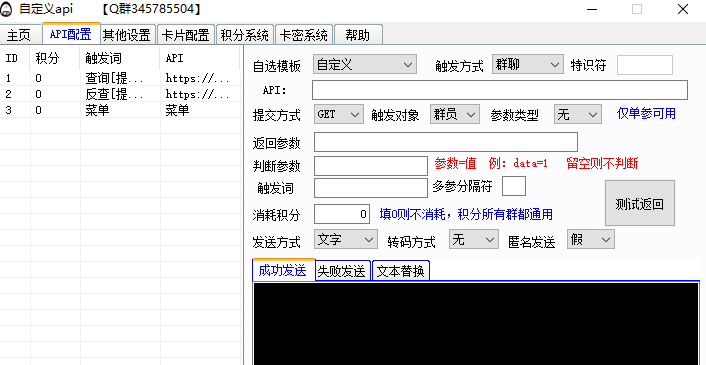Expand the 触发对象 dropdown showing 群员

point(455,114)
